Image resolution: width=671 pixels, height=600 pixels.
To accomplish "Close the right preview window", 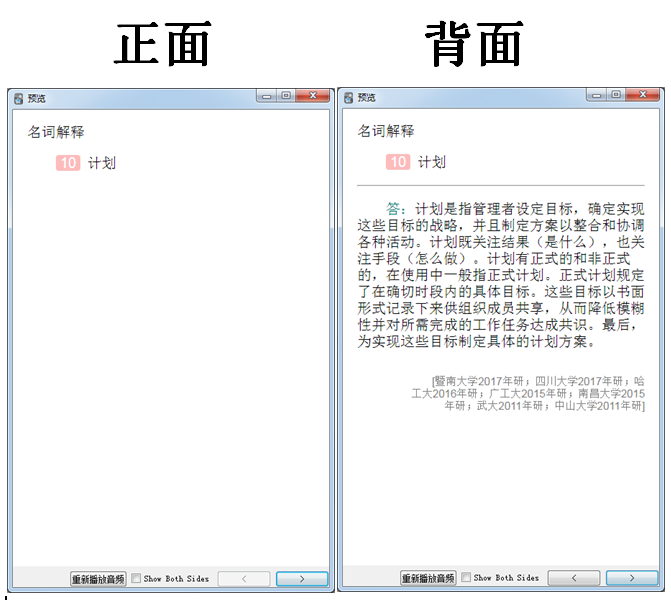I will pyautogui.click(x=643, y=95).
